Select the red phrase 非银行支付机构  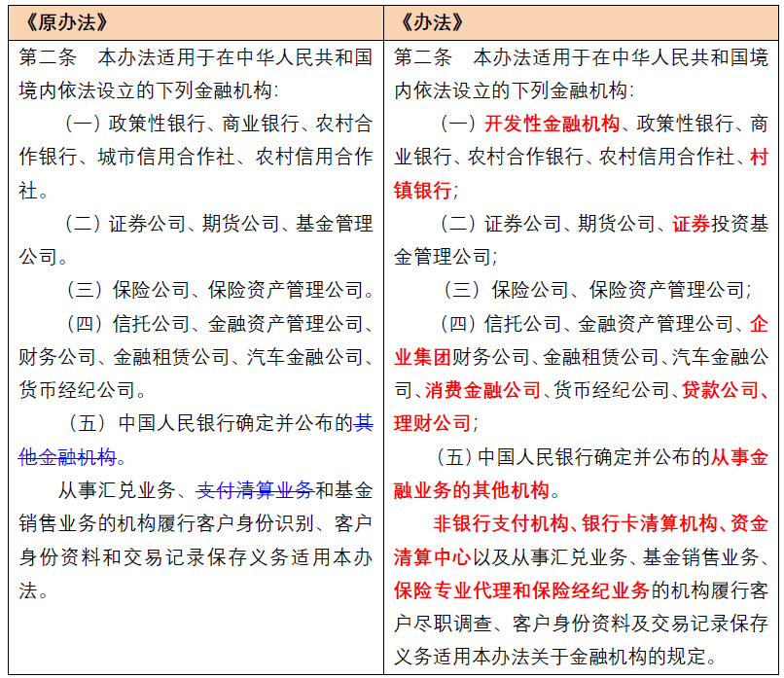click(501, 523)
